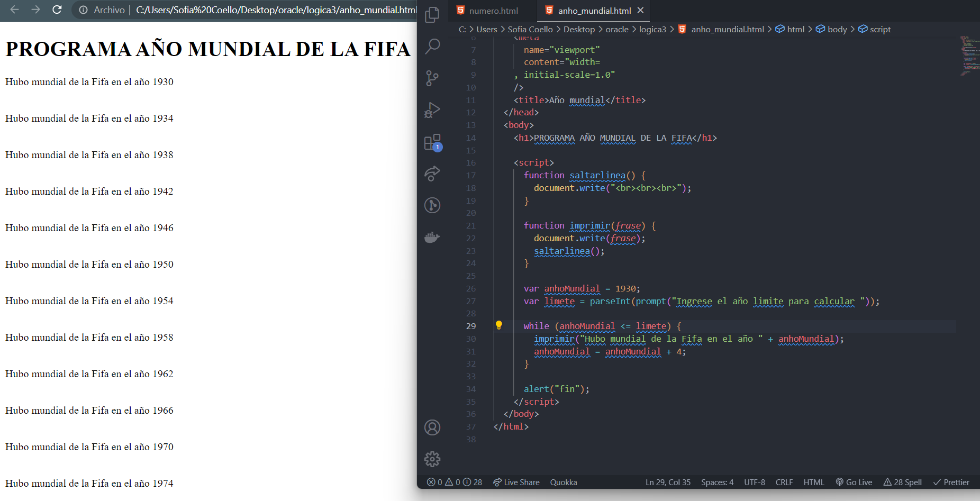This screenshot has height=501, width=980.
Task: Click the page heading PROGRAMA AÑO MUNDIAL
Action: [207, 49]
